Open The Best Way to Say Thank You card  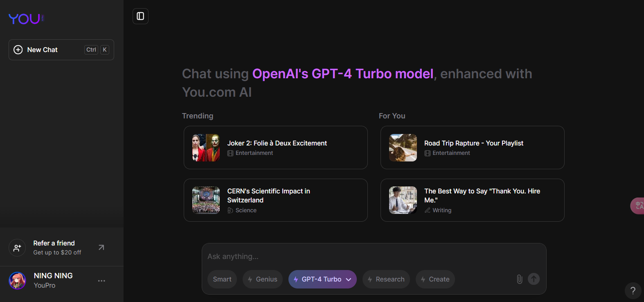tap(473, 200)
